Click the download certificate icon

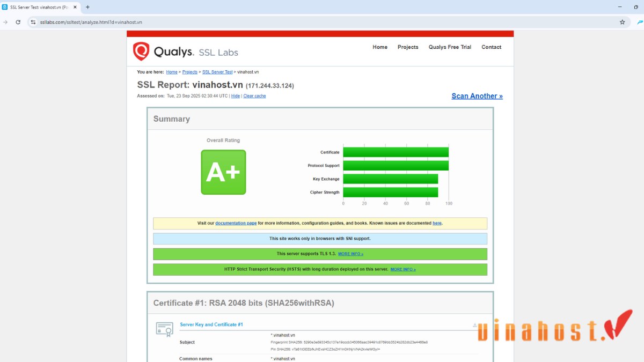pos(474,325)
